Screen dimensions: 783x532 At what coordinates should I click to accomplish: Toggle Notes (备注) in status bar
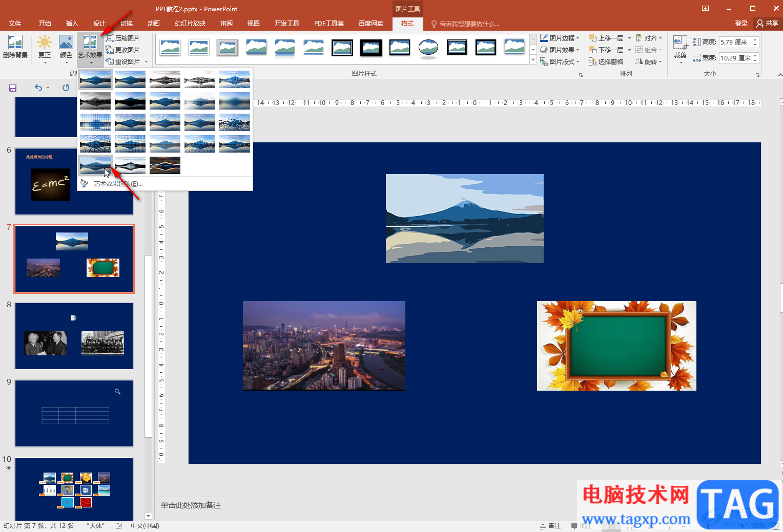point(550,526)
